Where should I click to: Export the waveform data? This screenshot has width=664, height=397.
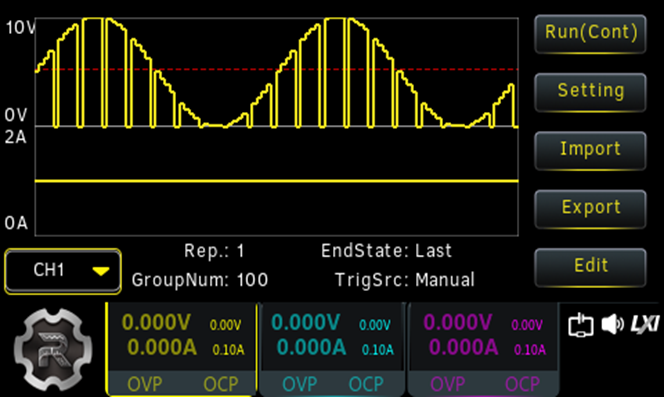(590, 209)
